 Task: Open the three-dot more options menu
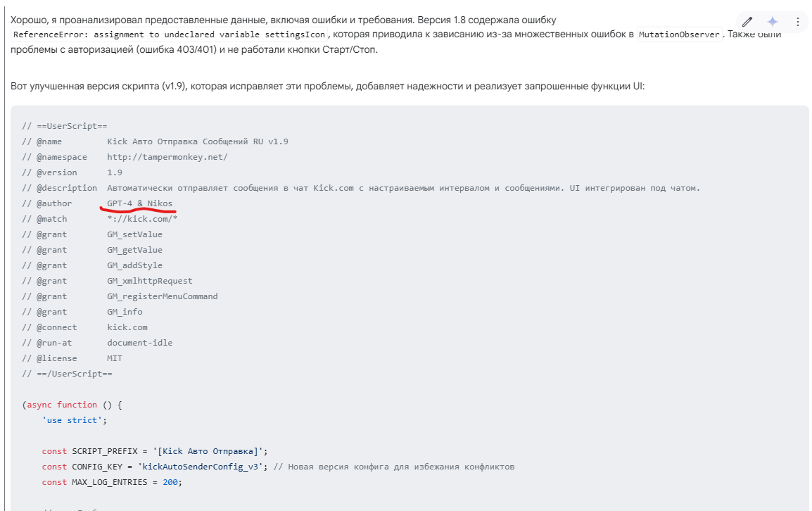click(x=797, y=22)
